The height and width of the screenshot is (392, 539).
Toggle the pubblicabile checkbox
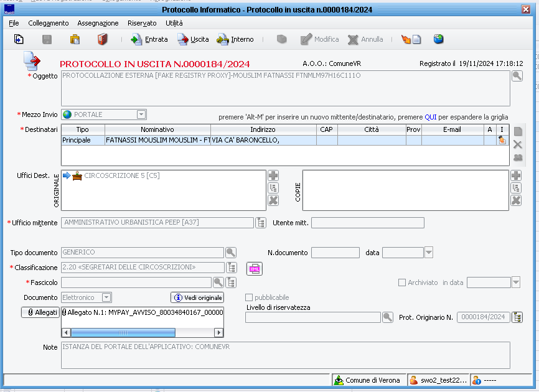click(x=250, y=297)
